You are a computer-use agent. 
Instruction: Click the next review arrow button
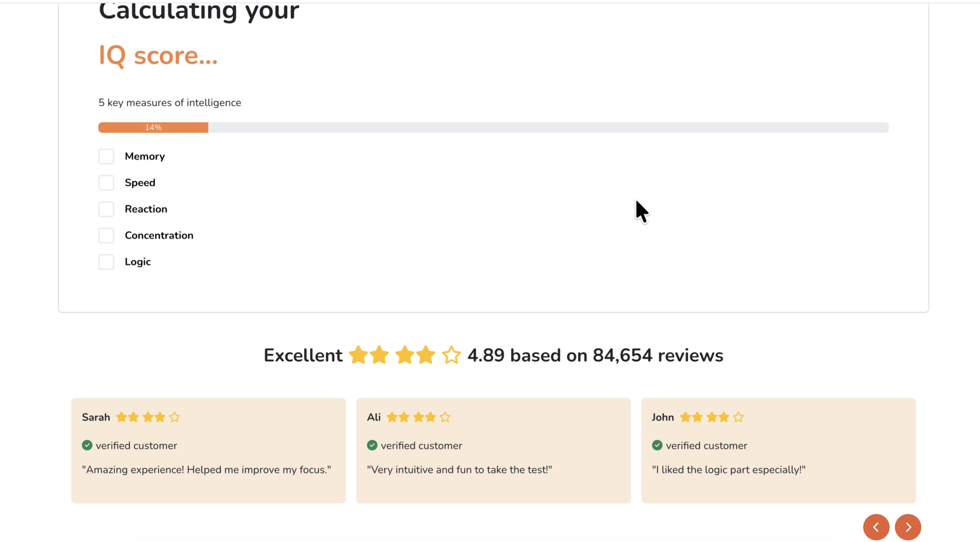[x=908, y=527]
